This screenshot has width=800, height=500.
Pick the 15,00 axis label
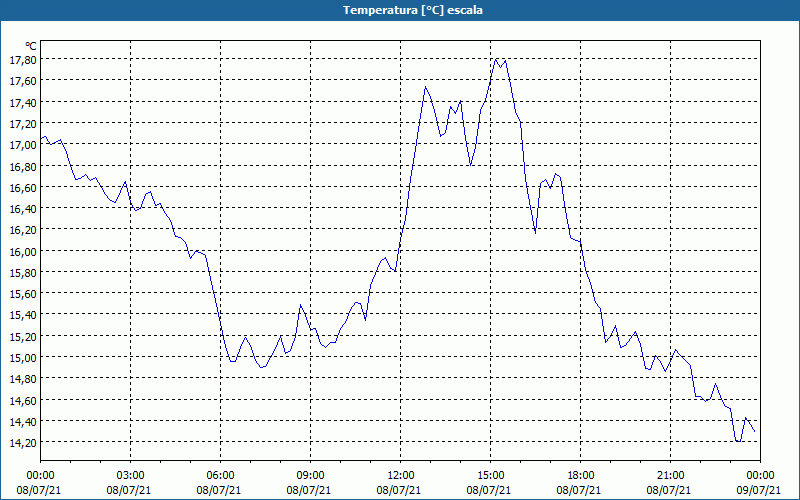point(23,358)
